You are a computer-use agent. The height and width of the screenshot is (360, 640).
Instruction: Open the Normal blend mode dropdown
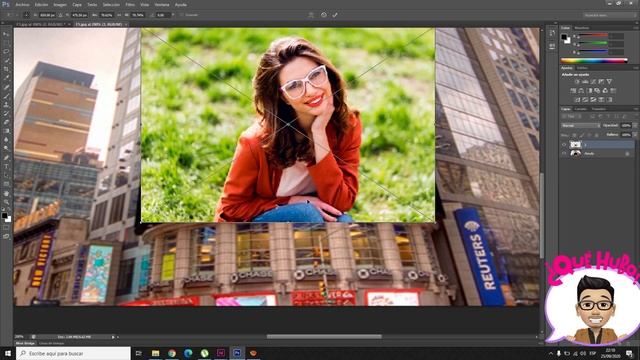tap(580, 126)
